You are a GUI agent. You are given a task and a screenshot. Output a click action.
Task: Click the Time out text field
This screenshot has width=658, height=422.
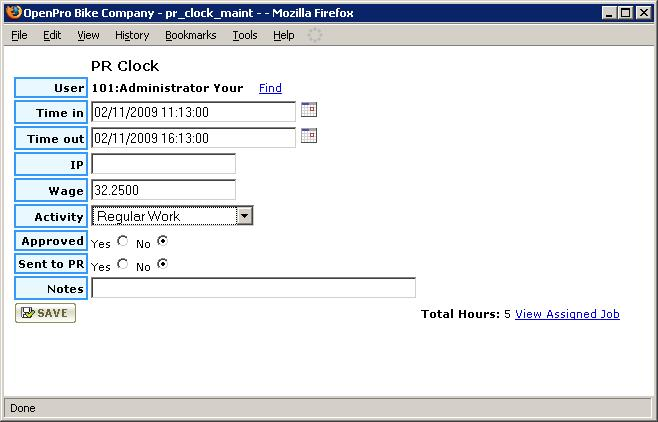point(193,138)
